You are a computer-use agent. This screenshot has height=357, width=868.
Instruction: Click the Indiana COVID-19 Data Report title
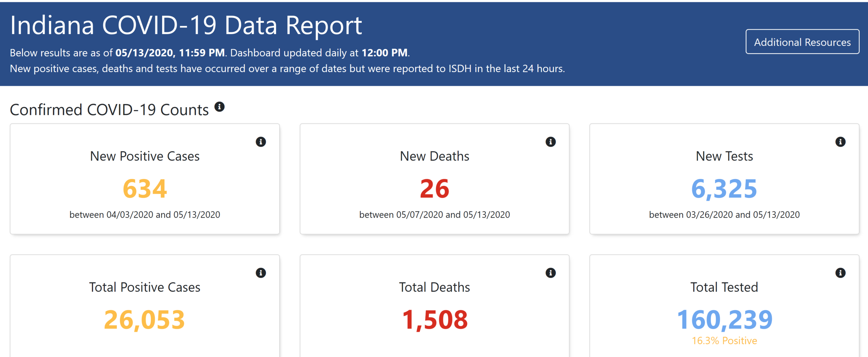coord(186,25)
